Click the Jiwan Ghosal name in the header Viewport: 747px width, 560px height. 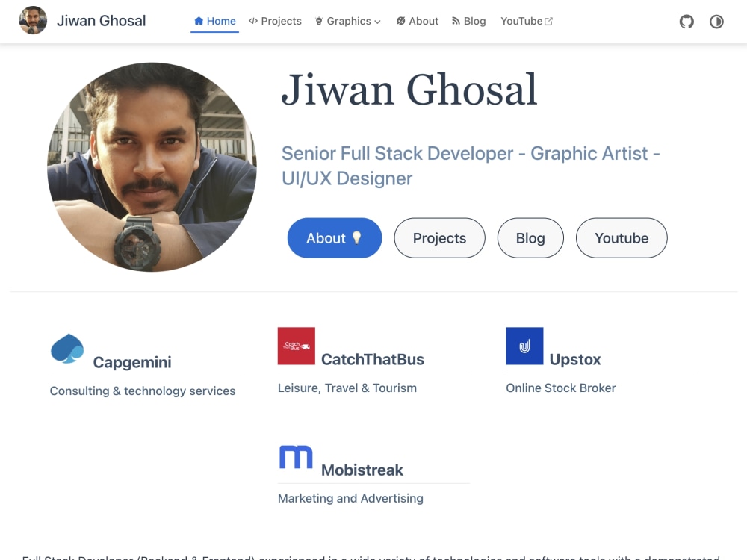[102, 21]
